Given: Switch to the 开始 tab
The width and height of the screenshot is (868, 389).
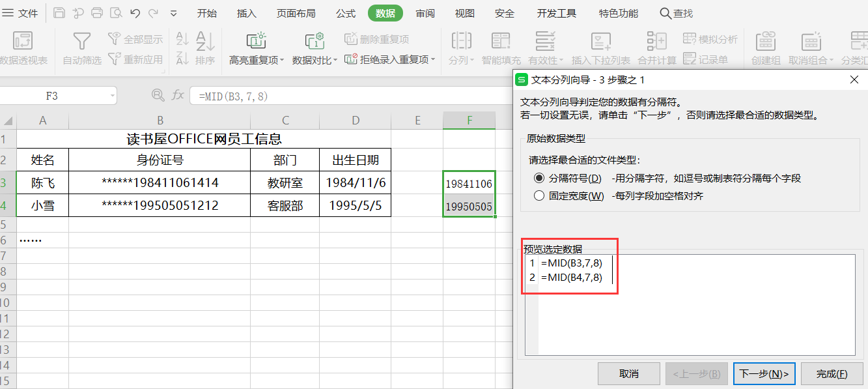Looking at the screenshot, I should pyautogui.click(x=207, y=13).
